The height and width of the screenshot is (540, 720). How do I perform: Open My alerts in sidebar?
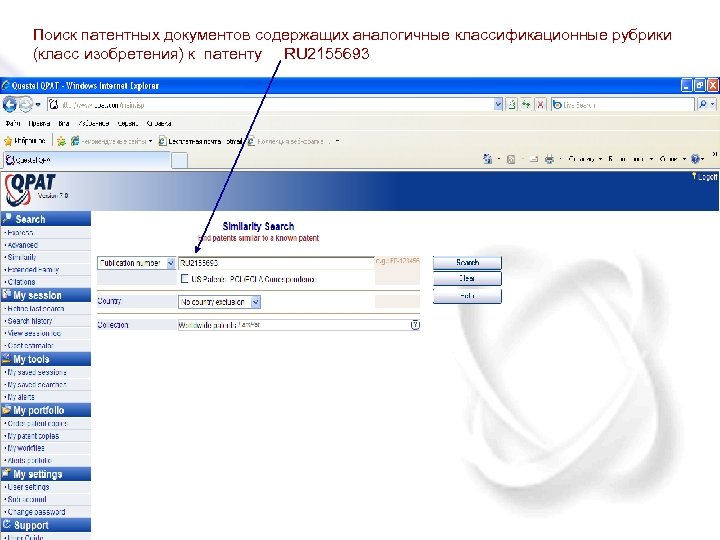pyautogui.click(x=20, y=397)
